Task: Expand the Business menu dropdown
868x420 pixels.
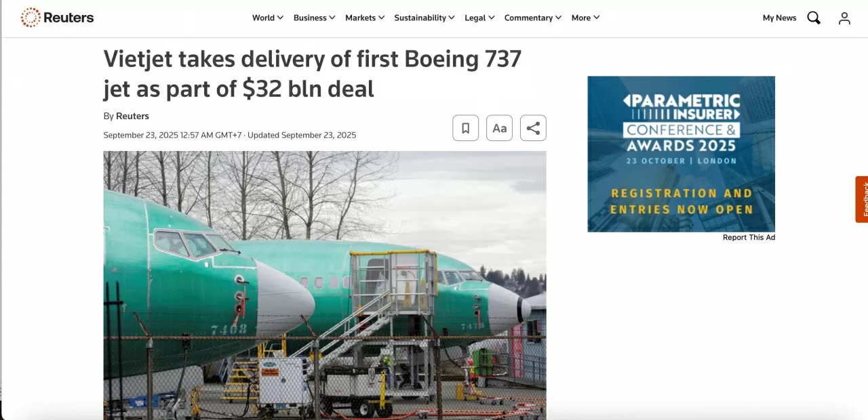Action: pos(314,18)
